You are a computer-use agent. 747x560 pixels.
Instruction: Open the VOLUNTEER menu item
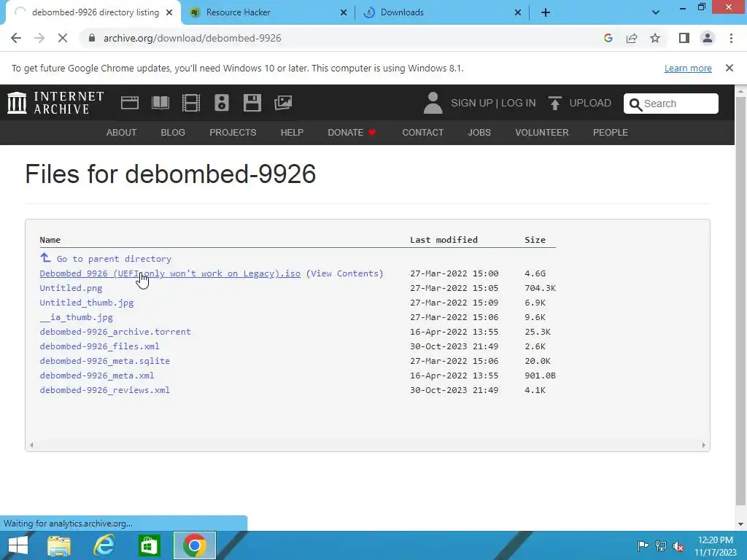[x=542, y=133]
